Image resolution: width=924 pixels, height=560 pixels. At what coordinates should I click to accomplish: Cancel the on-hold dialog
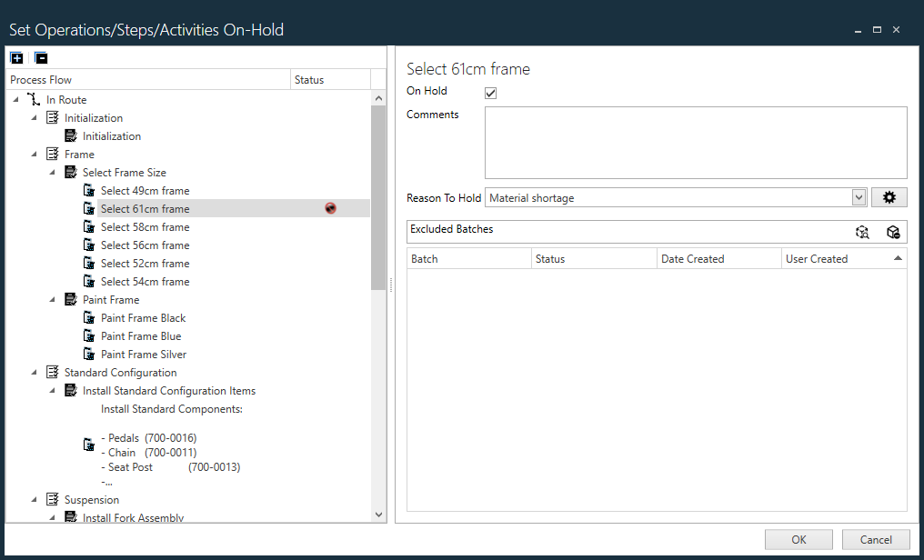coord(875,539)
